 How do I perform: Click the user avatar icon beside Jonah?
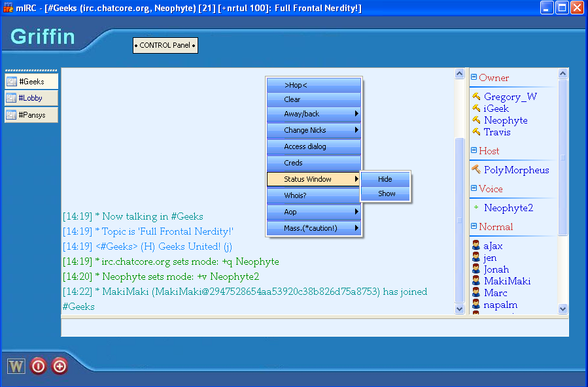point(476,269)
